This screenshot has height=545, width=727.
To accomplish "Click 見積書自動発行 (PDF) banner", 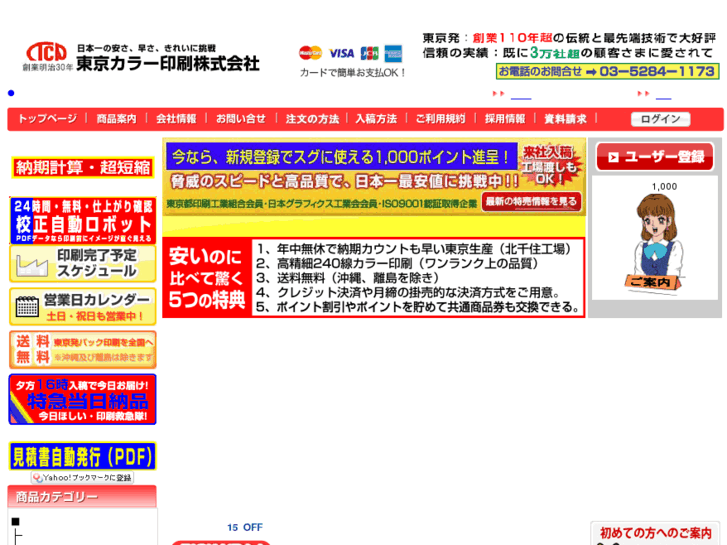I will pyautogui.click(x=83, y=456).
